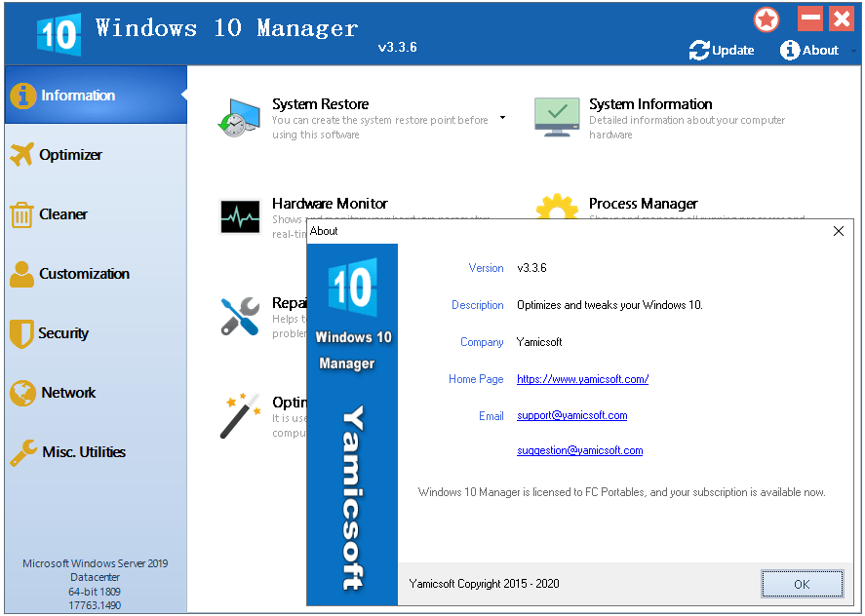
Task: Click the red star favorite icon
Action: (x=767, y=19)
